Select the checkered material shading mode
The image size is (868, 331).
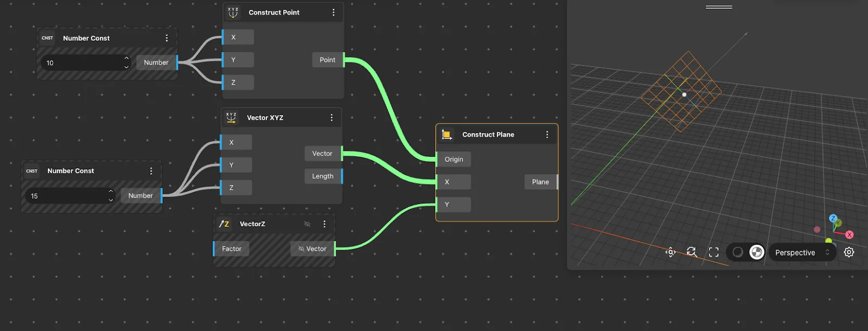coord(757,252)
